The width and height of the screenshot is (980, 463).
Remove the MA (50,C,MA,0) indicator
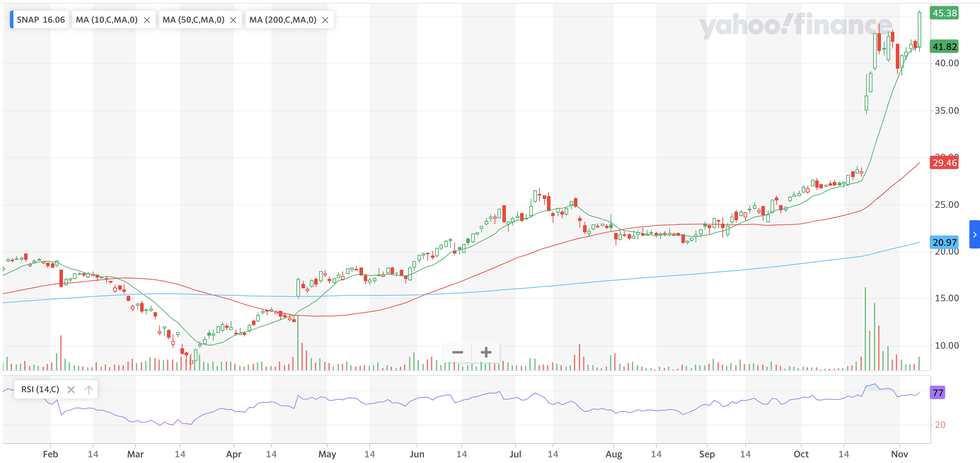coord(233,20)
